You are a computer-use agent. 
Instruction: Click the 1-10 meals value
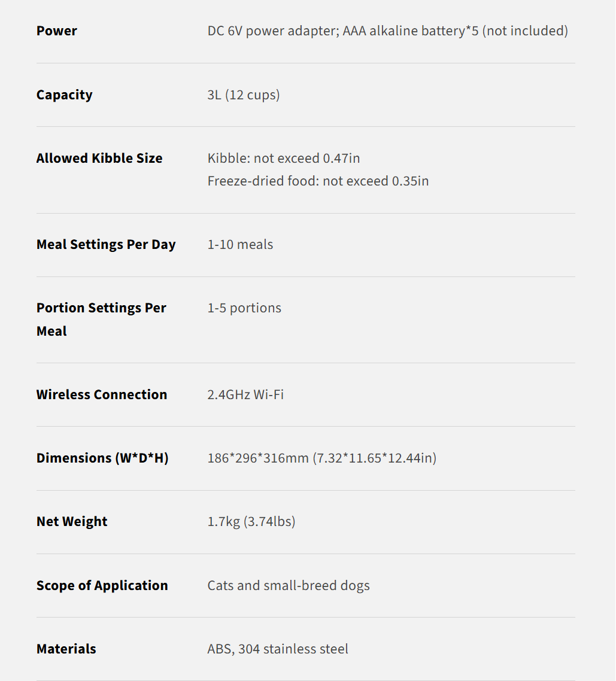pos(240,245)
